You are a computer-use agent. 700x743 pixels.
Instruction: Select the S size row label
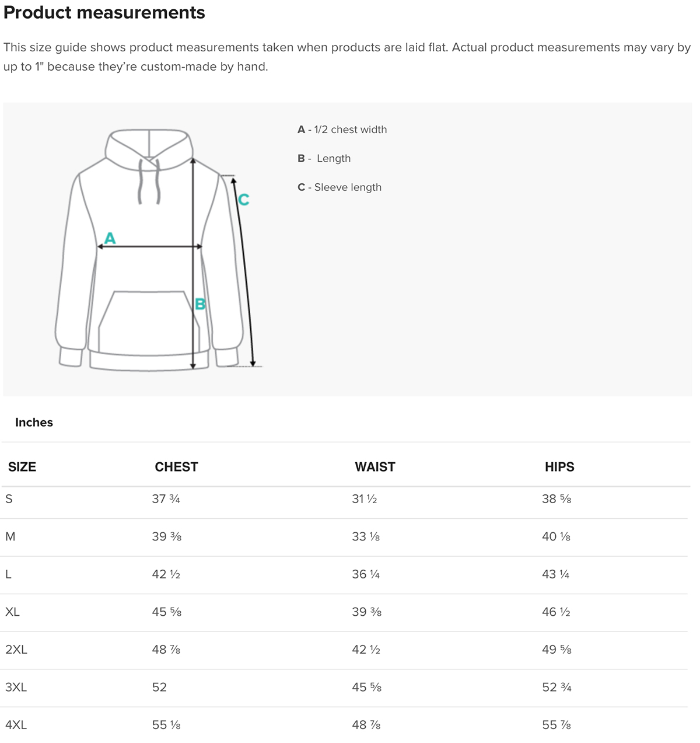(9, 499)
